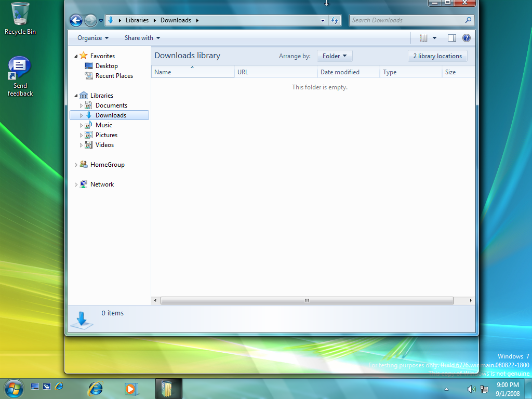Collapse the Favorites tree group
Viewport: 532px width, 399px height.
[x=76, y=56]
